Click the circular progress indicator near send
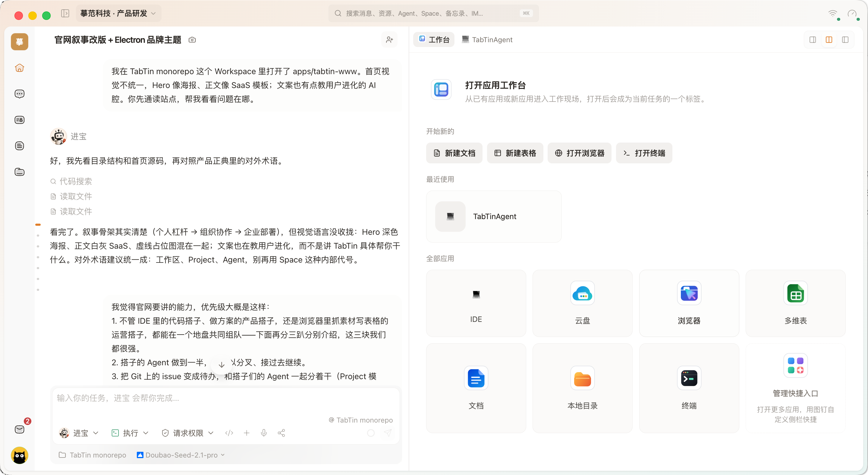This screenshot has height=475, width=868. 371,433
